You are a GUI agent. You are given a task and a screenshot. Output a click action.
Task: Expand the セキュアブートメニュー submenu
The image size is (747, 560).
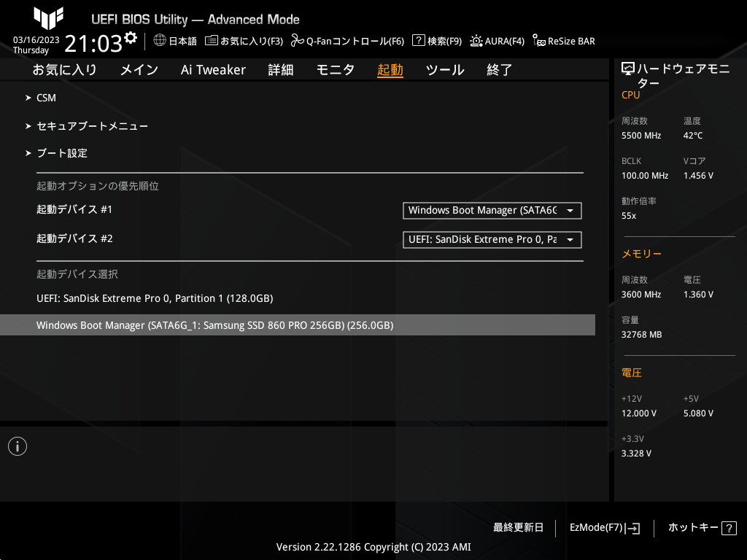(x=87, y=125)
